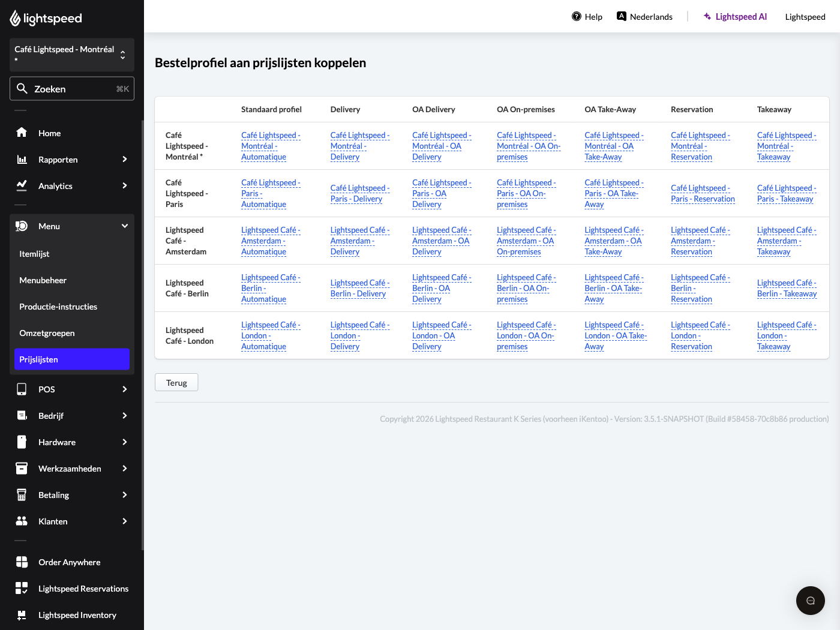Click the Lightspeed account name in header
840x630 pixels.
[x=805, y=16]
